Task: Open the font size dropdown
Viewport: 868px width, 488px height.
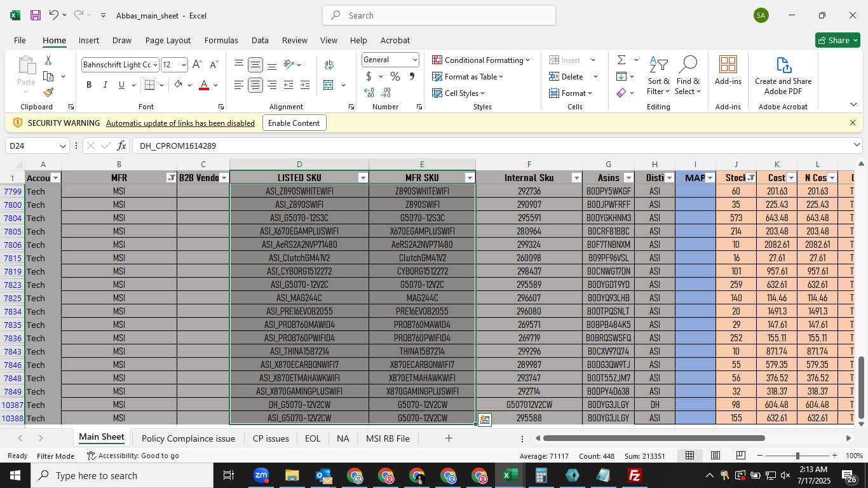Action: [x=184, y=64]
